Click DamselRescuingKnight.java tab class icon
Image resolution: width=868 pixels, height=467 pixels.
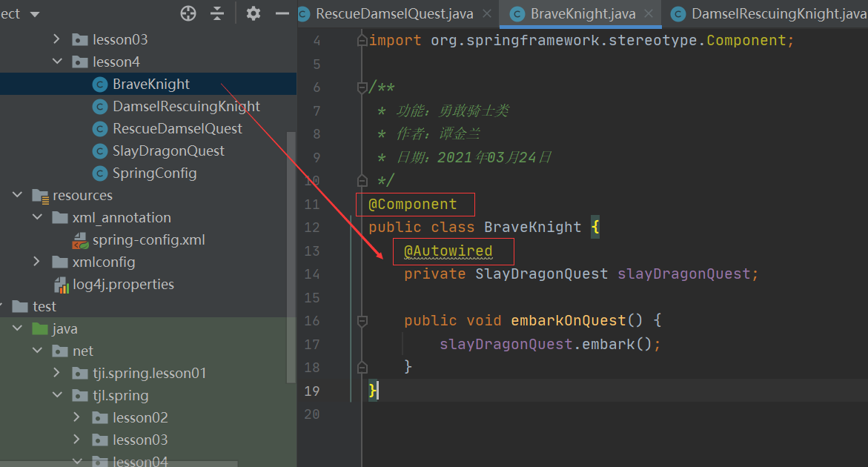coord(678,14)
